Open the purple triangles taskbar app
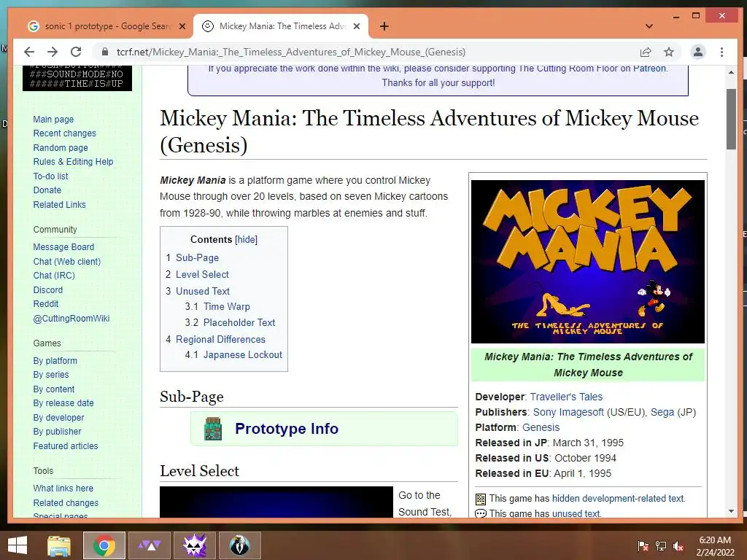The width and height of the screenshot is (747, 560). click(149, 545)
